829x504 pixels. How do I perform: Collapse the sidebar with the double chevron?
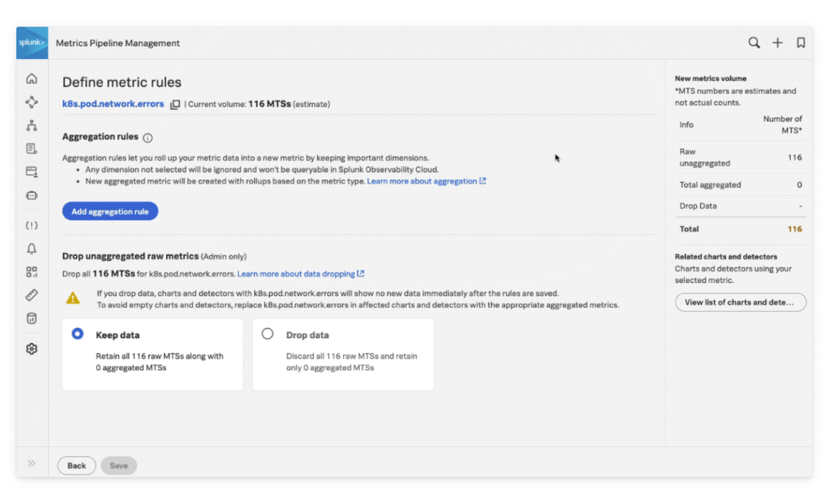(x=32, y=462)
